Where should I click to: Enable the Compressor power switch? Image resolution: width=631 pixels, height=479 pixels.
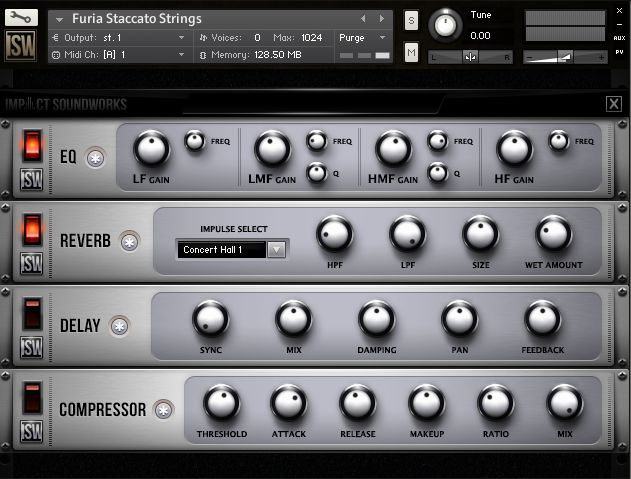[32, 398]
